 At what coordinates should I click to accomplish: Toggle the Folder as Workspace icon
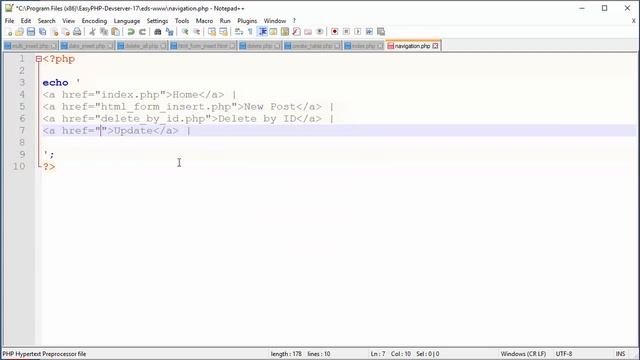[x=308, y=32]
